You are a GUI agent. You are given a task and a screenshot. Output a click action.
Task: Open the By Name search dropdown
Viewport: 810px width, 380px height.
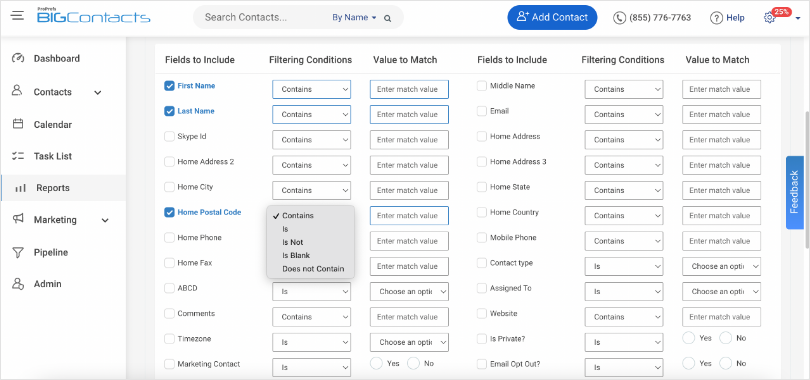click(354, 18)
